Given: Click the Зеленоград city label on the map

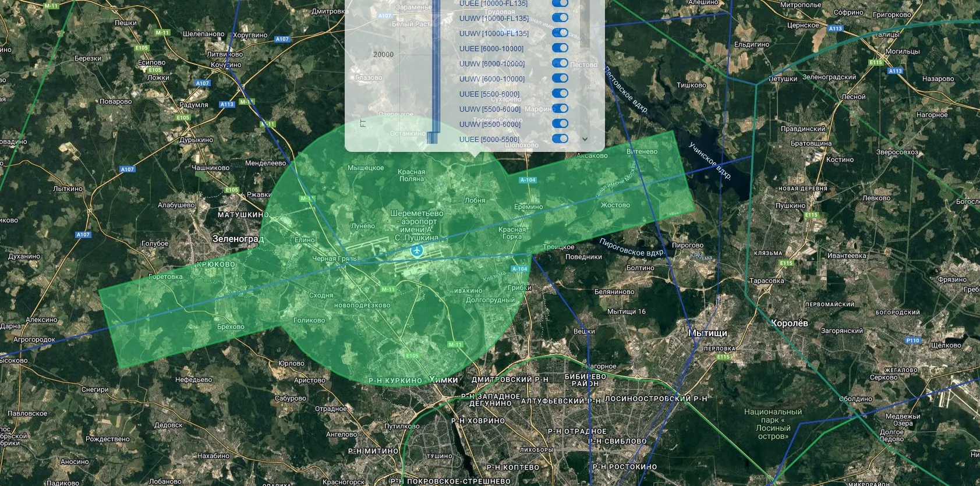Looking at the screenshot, I should click(x=238, y=239).
